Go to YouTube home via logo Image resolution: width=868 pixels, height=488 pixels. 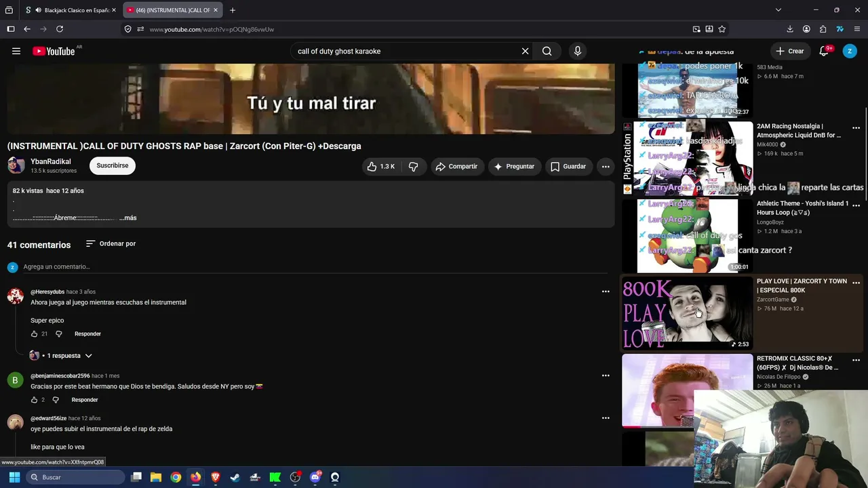[54, 51]
